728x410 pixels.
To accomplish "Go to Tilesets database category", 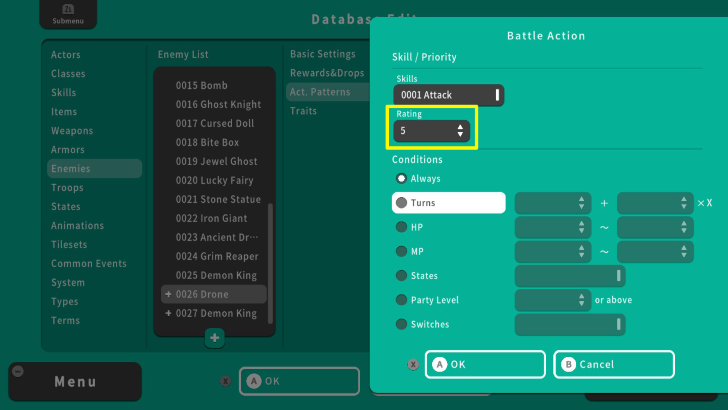I will tap(69, 245).
